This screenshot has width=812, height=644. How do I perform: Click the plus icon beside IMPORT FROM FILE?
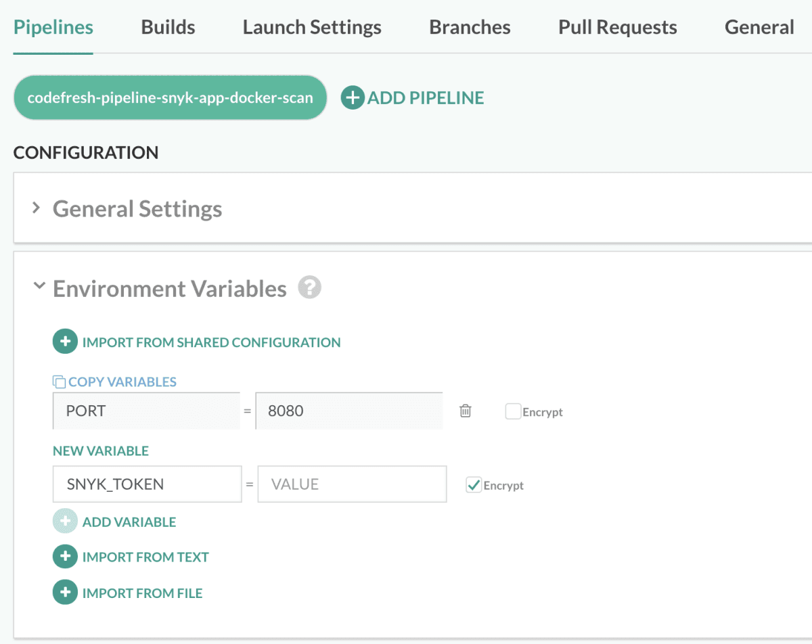[x=65, y=593]
